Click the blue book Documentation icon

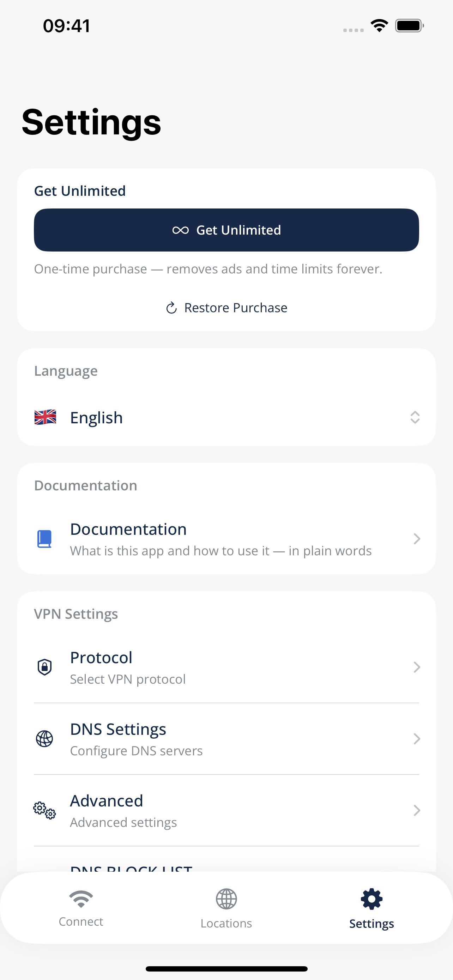tap(44, 539)
